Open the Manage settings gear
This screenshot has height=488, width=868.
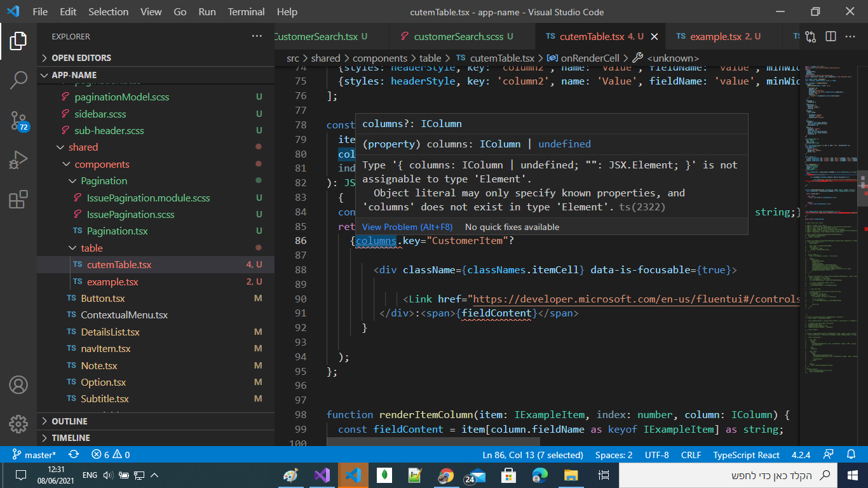pos(18,424)
